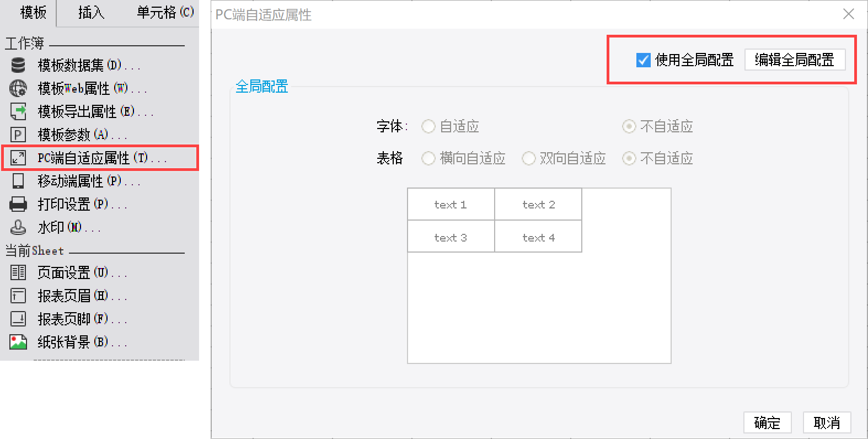Uncheck the 使用全局配置 checkbox
This screenshot has width=868, height=439.
[644, 60]
